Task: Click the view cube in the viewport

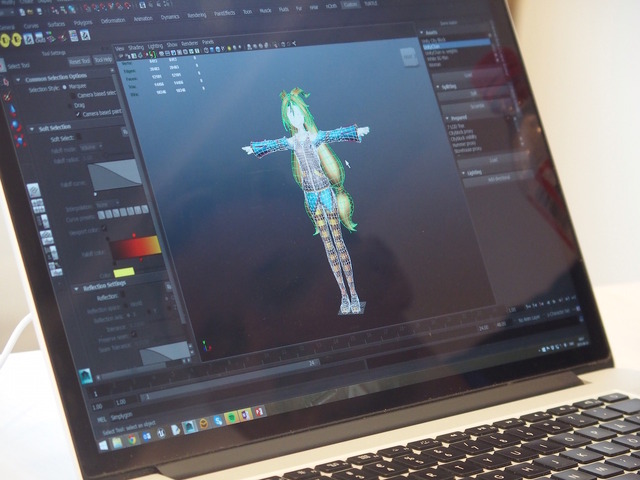Action: [409, 57]
